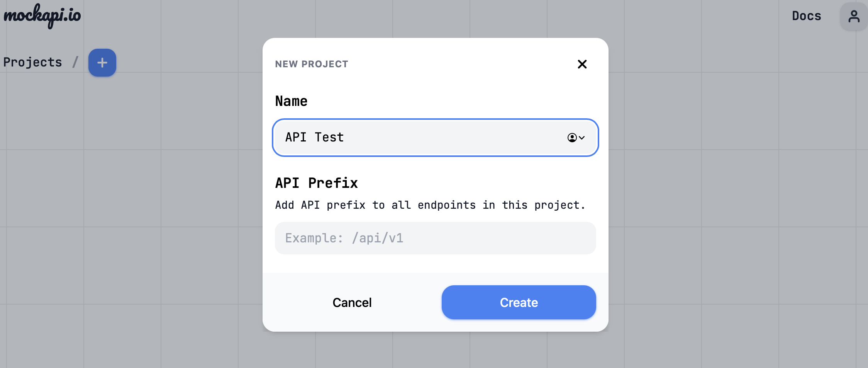Image resolution: width=868 pixels, height=368 pixels.
Task: Open the user account icon
Action: 854,16
